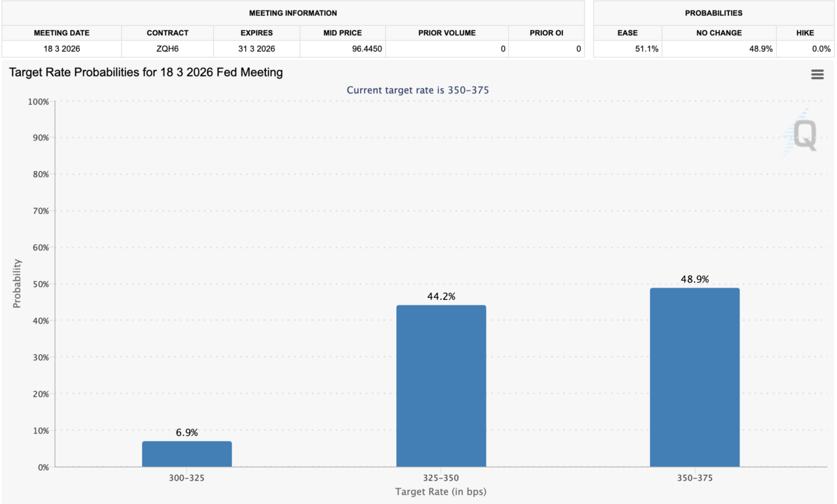Click the 325-350 target rate bar

[441, 386]
